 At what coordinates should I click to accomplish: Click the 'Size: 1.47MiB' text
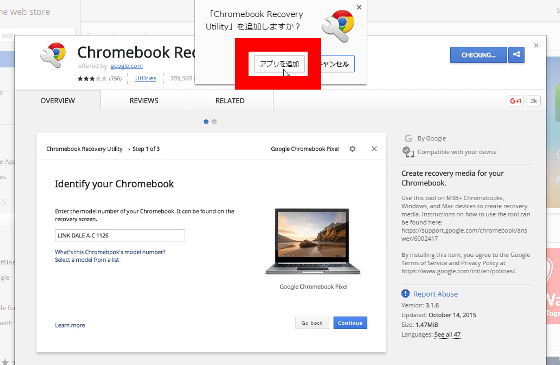coord(420,325)
